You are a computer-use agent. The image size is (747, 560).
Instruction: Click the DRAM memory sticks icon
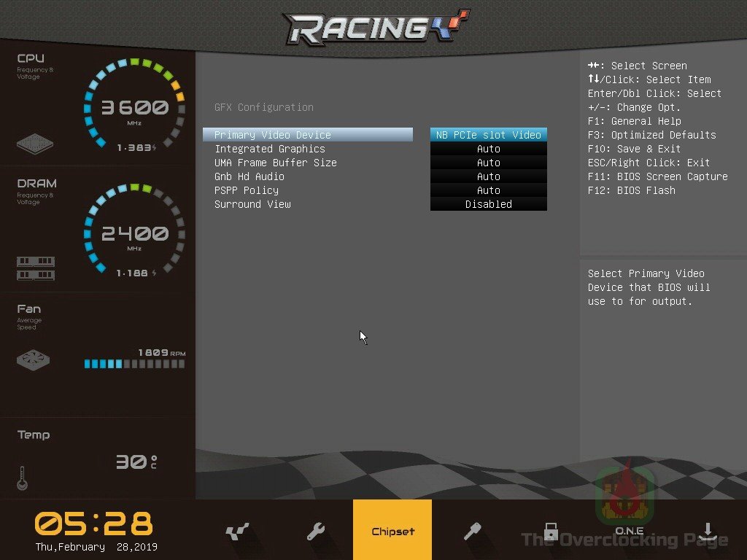(x=35, y=268)
